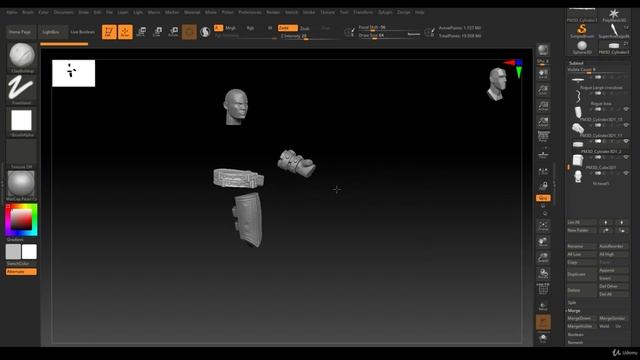
Task: Click the Zoom canvas icon
Action: [543, 90]
